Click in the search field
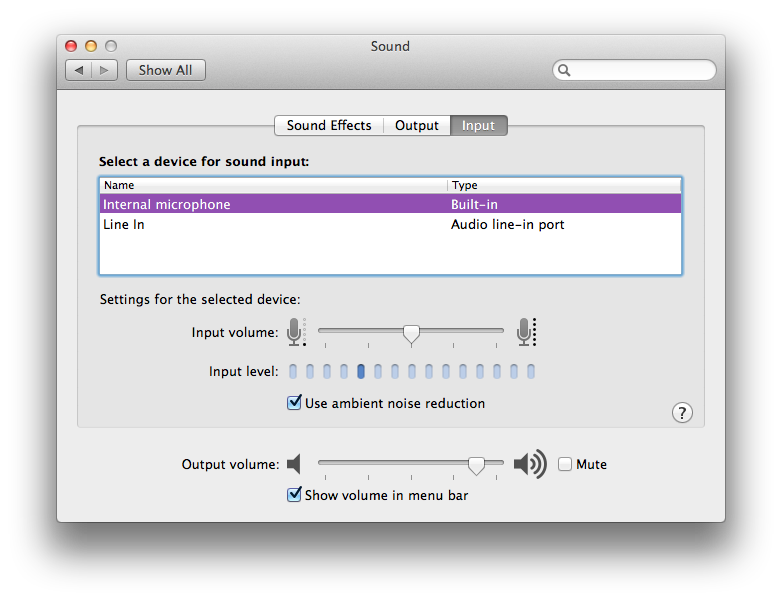 pos(634,70)
